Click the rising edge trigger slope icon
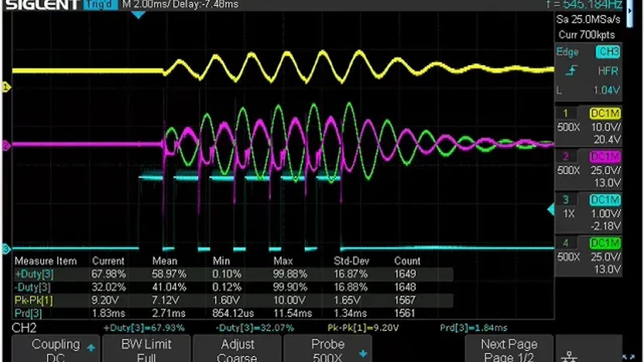Screen dimensions: 644x362 point(571,71)
